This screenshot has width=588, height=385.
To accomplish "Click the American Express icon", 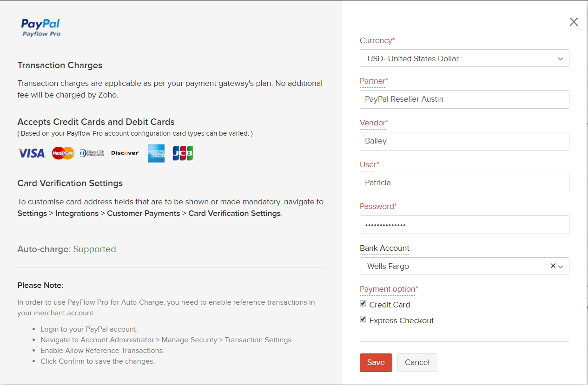I will pyautogui.click(x=156, y=153).
